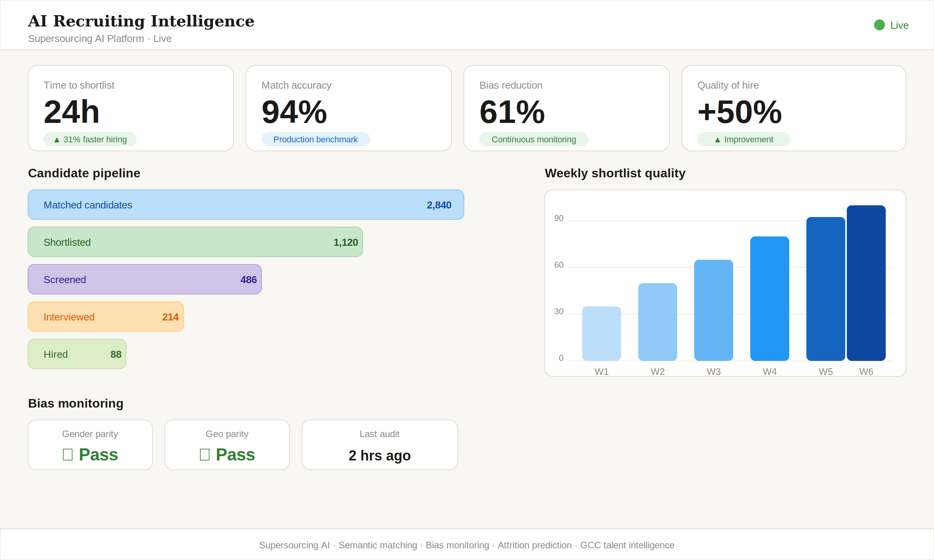
Task: Click the Production benchmark badge
Action: click(316, 139)
